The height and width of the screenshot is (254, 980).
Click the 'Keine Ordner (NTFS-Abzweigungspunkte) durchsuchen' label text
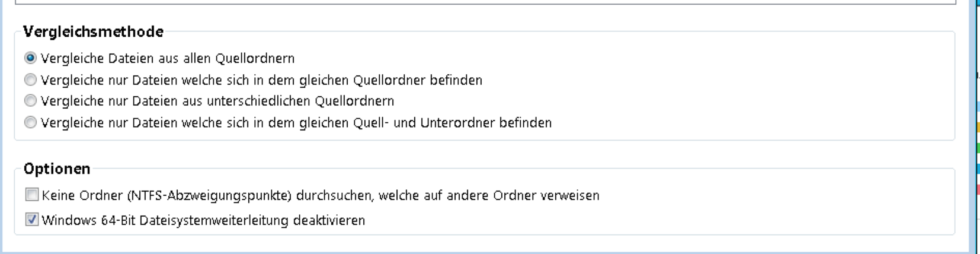click(320, 195)
